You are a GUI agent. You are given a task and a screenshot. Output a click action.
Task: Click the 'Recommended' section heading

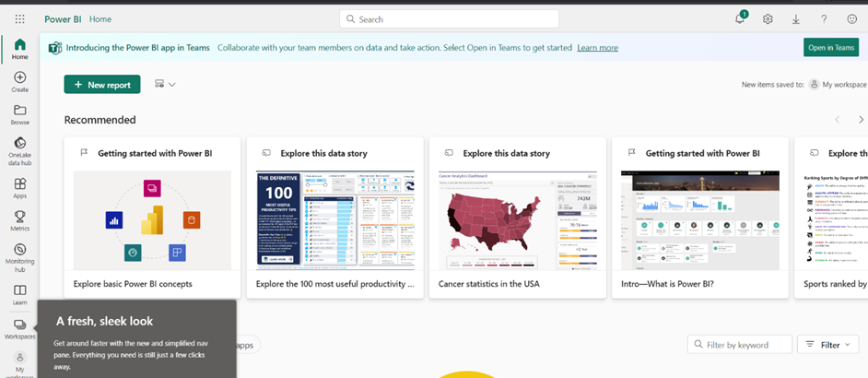click(100, 120)
